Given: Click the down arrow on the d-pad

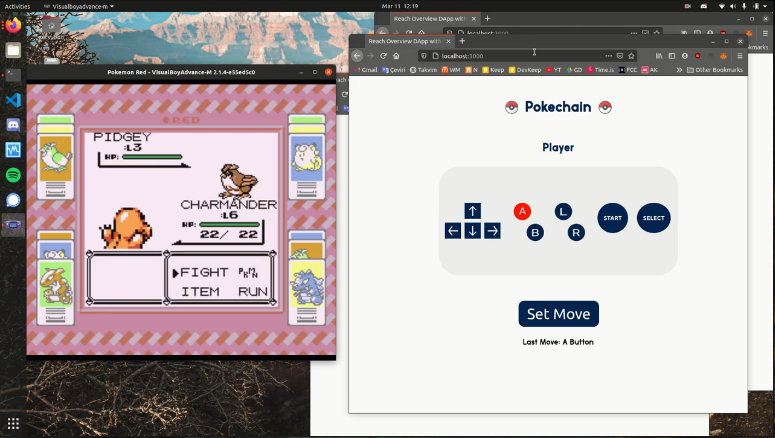Looking at the screenshot, I should tap(473, 231).
